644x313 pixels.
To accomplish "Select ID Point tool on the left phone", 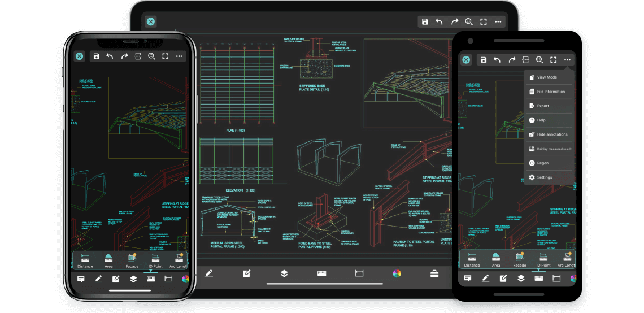I will point(155,261).
